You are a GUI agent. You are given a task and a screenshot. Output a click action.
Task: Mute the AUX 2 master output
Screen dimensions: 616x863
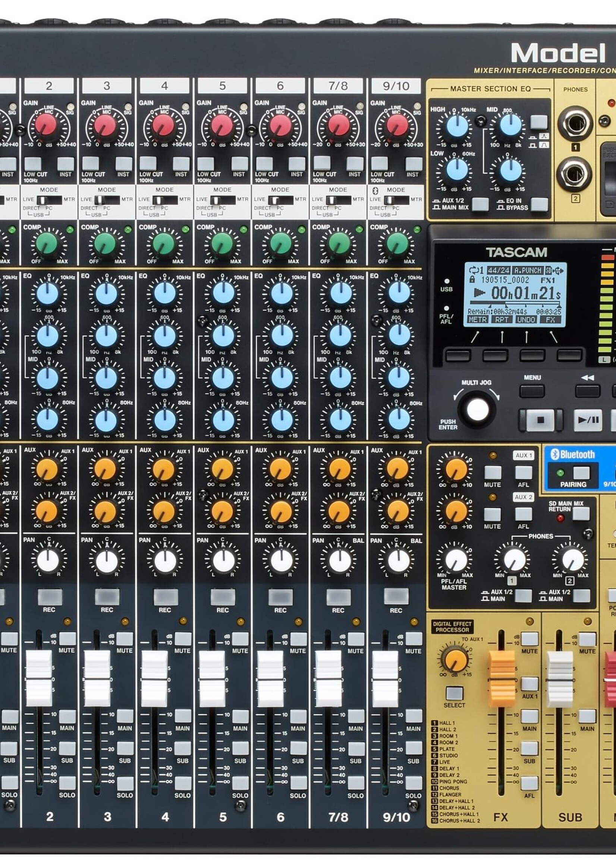pyautogui.click(x=492, y=514)
